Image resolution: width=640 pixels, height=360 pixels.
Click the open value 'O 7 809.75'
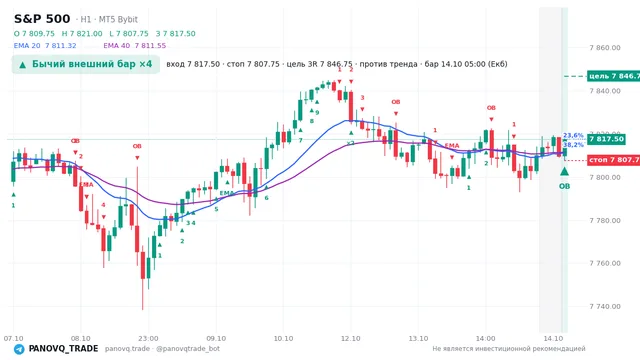pyautogui.click(x=34, y=33)
